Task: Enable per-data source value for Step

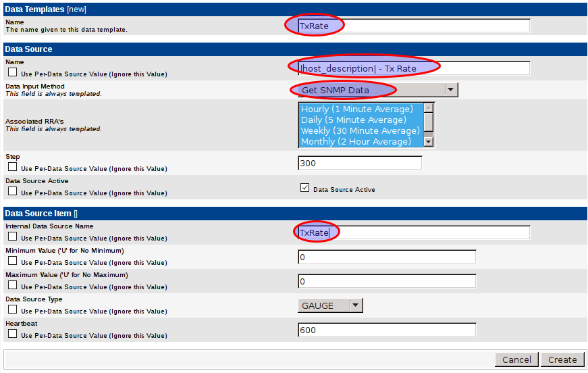Action: [12, 168]
